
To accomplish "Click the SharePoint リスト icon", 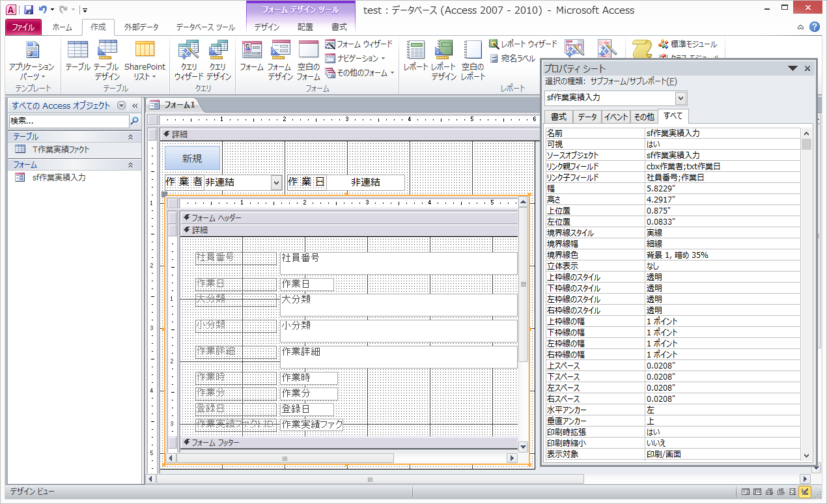I will (x=145, y=57).
